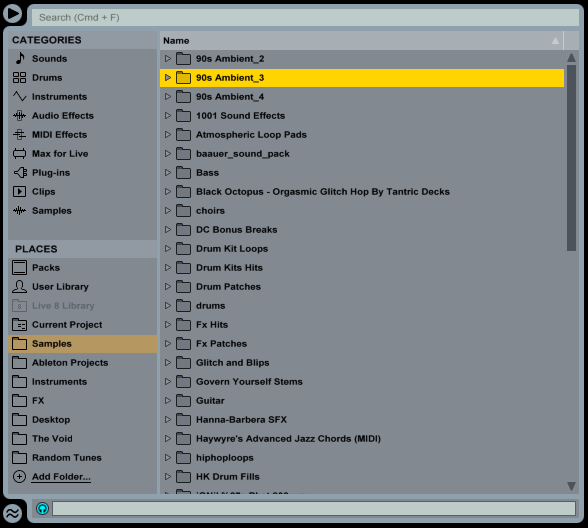Click the 1001 Sound Effects folder icon
588x528 pixels.
[x=183, y=115]
